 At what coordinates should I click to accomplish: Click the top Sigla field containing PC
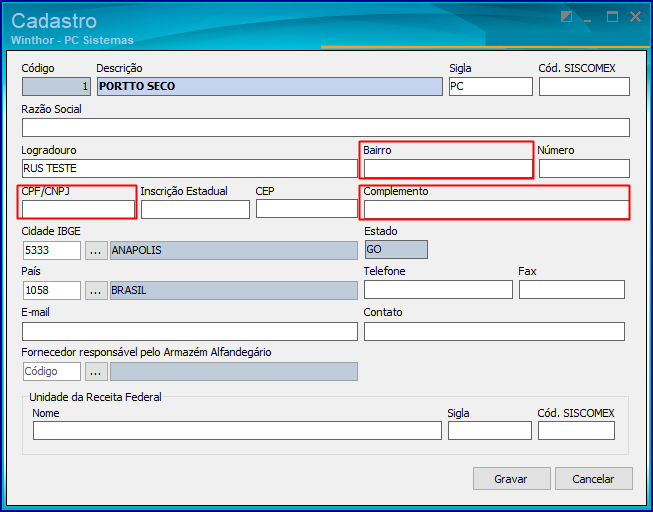pyautogui.click(x=491, y=87)
